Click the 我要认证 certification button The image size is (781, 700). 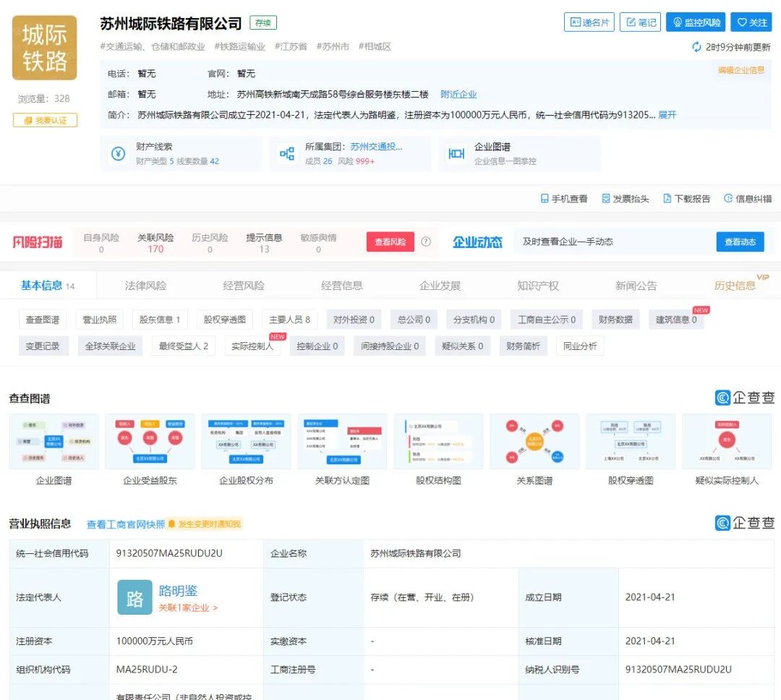click(x=45, y=119)
